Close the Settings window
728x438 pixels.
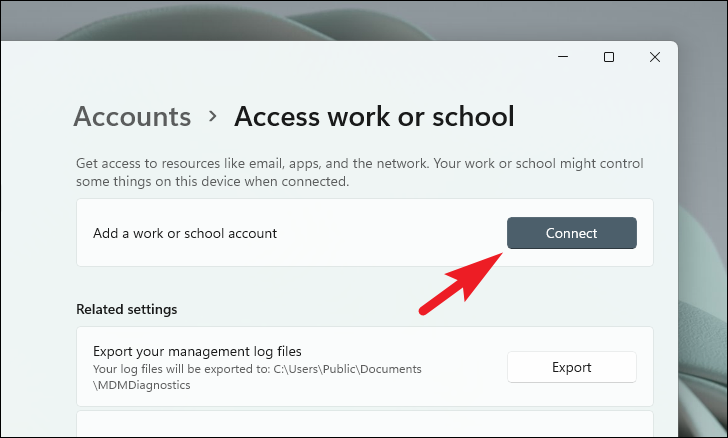655,57
